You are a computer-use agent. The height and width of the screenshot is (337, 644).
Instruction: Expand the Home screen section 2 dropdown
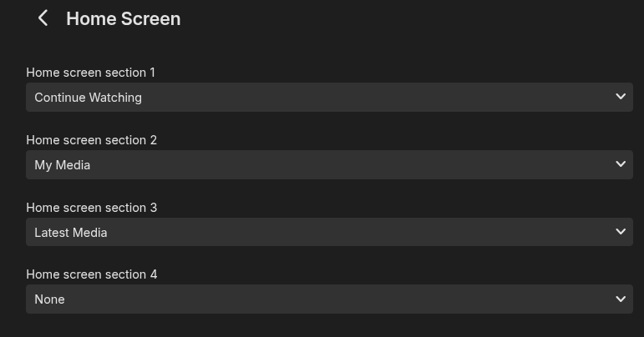[329, 164]
